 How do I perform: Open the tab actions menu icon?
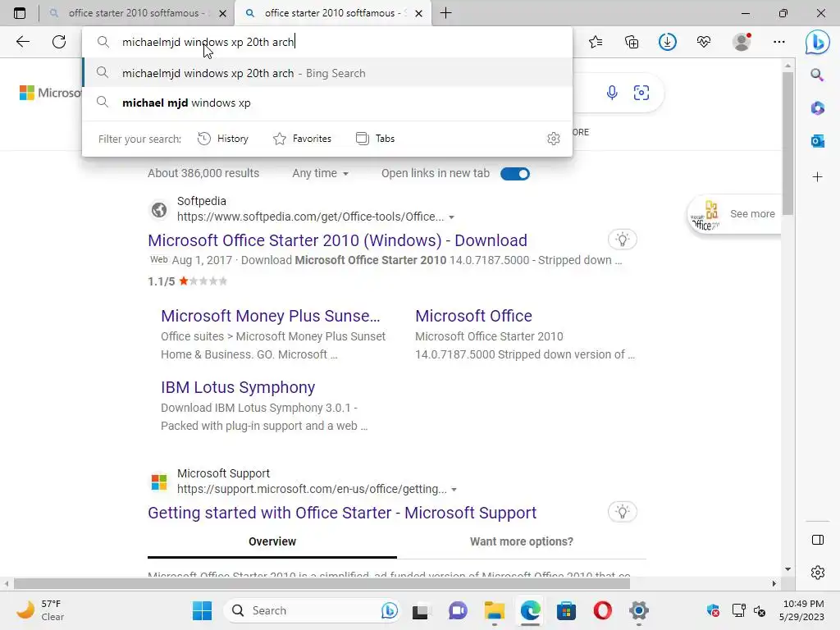(20, 13)
